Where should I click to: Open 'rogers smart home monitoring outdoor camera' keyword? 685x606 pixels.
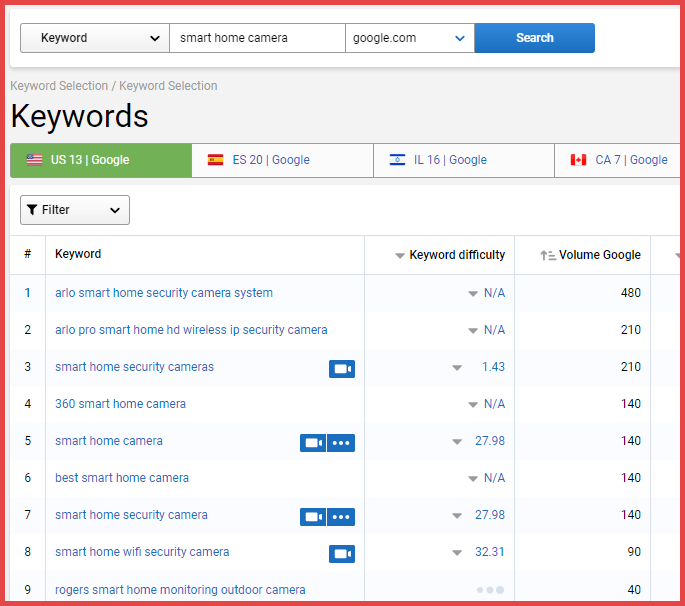coord(180,590)
